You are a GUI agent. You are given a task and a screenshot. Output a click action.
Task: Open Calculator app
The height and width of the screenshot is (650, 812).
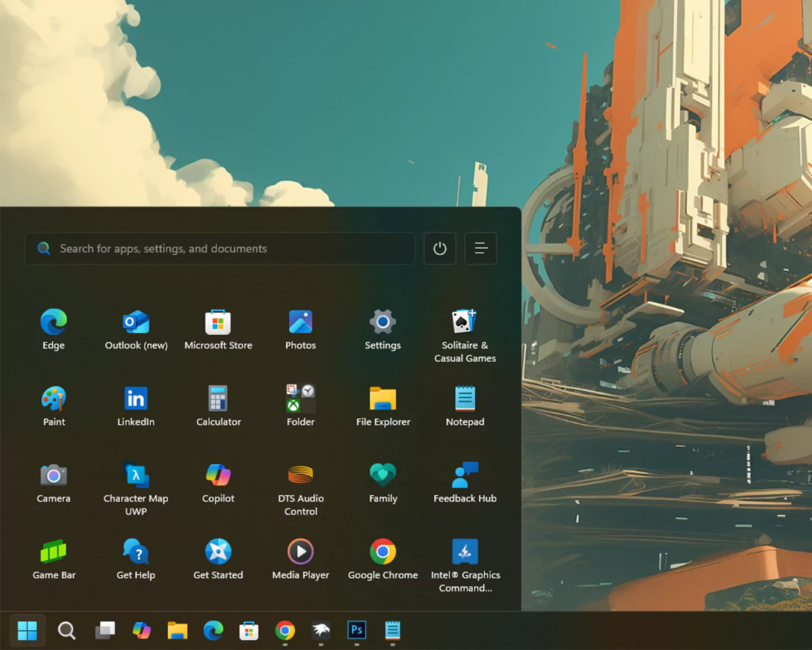click(218, 406)
